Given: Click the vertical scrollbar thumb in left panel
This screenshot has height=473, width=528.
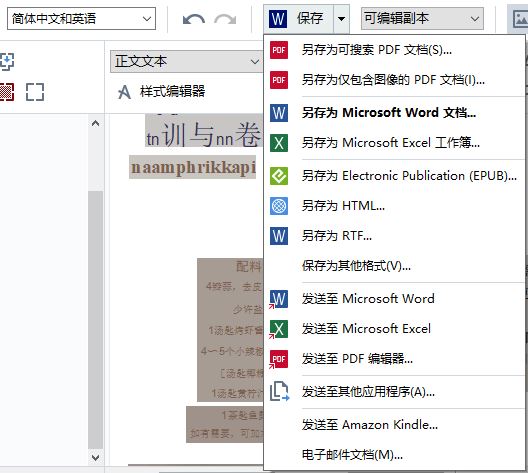Looking at the screenshot, I should click(x=96, y=320).
